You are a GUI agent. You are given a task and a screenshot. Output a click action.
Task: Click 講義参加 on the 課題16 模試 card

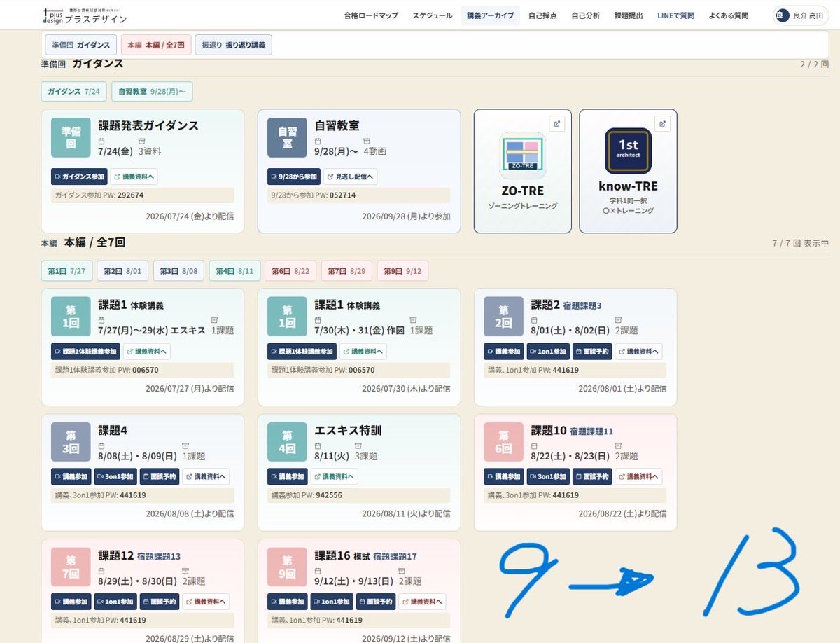(288, 602)
